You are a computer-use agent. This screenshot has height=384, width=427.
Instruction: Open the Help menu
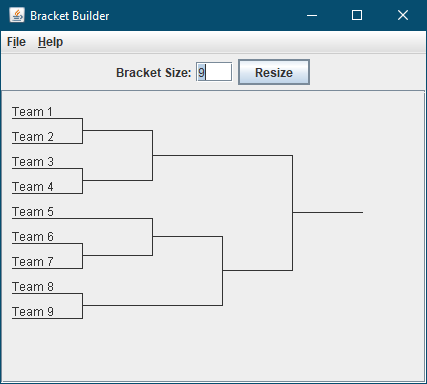[x=50, y=42]
